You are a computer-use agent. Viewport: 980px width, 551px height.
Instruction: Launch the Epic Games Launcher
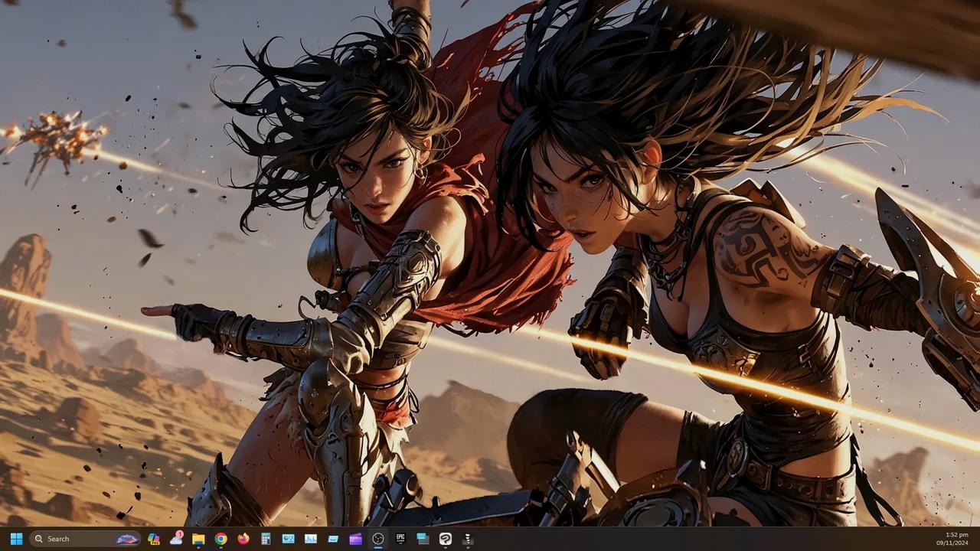400,539
